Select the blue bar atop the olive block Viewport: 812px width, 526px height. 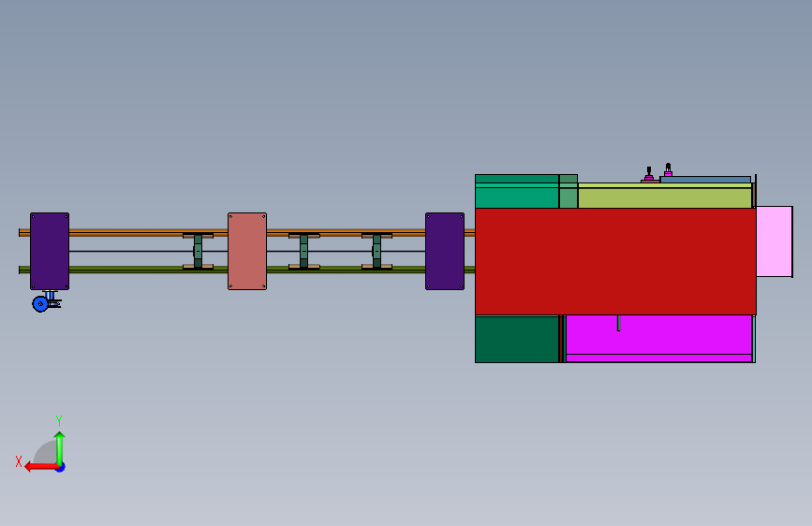(705, 180)
